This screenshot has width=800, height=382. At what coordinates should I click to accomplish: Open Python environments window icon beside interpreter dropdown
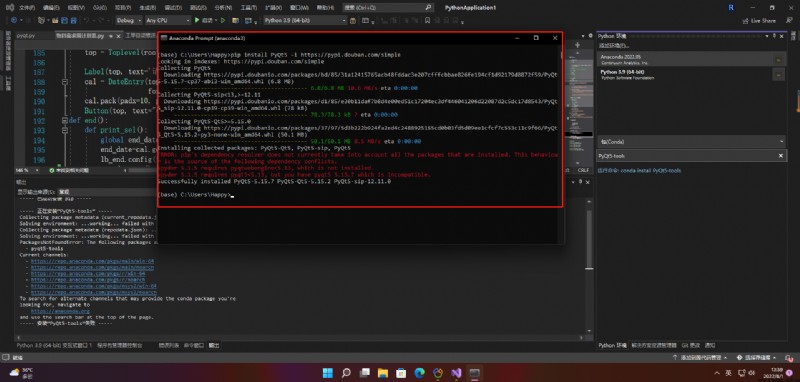(353, 20)
